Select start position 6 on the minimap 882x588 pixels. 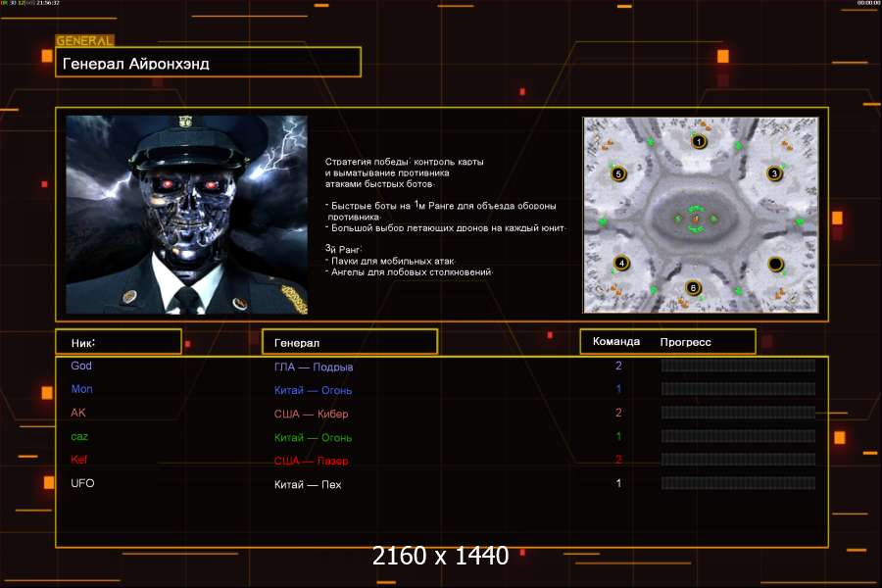click(x=693, y=287)
